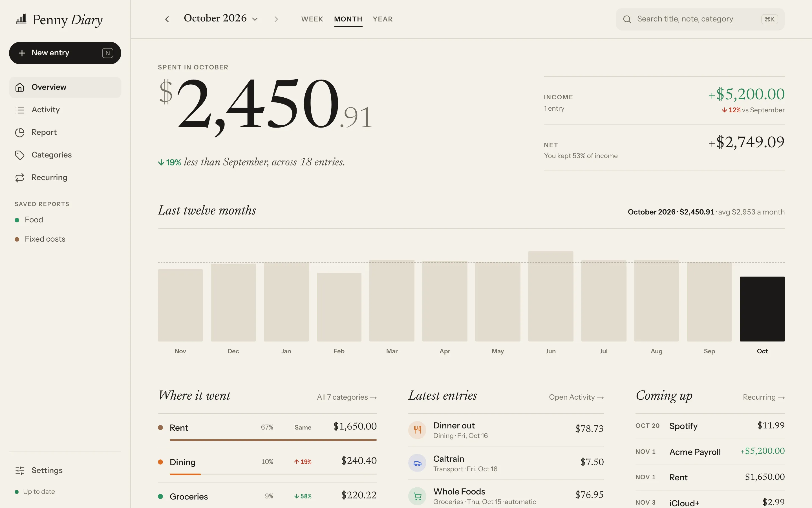Select the Jun bar in the chart

[x=551, y=296]
